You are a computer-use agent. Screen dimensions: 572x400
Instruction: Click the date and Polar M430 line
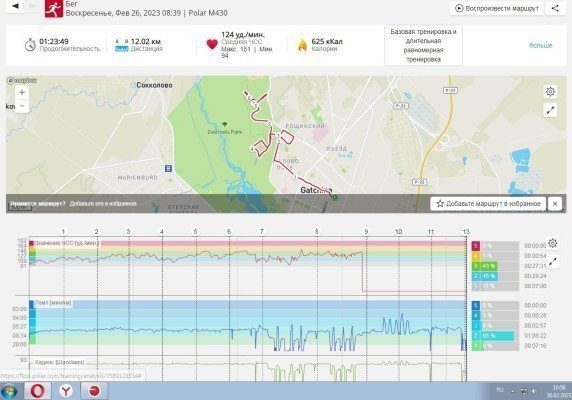pos(147,13)
